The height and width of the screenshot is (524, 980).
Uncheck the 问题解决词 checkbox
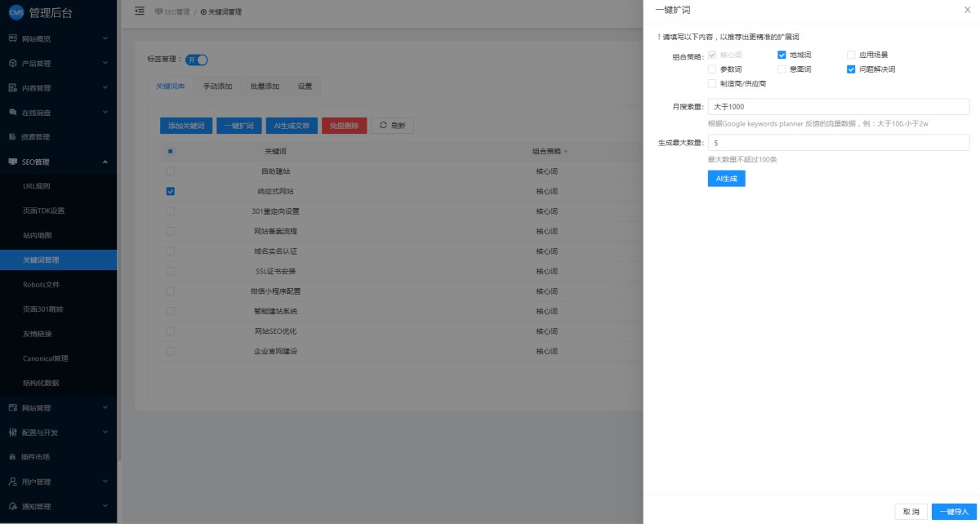(851, 69)
